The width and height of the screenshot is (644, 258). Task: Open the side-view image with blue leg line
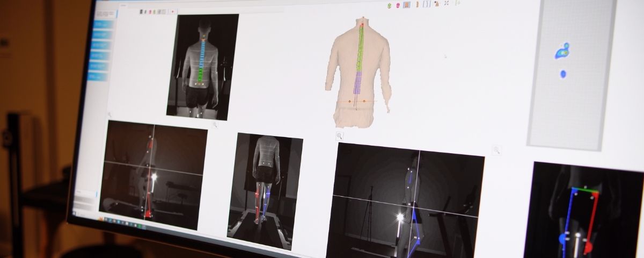[405, 200]
